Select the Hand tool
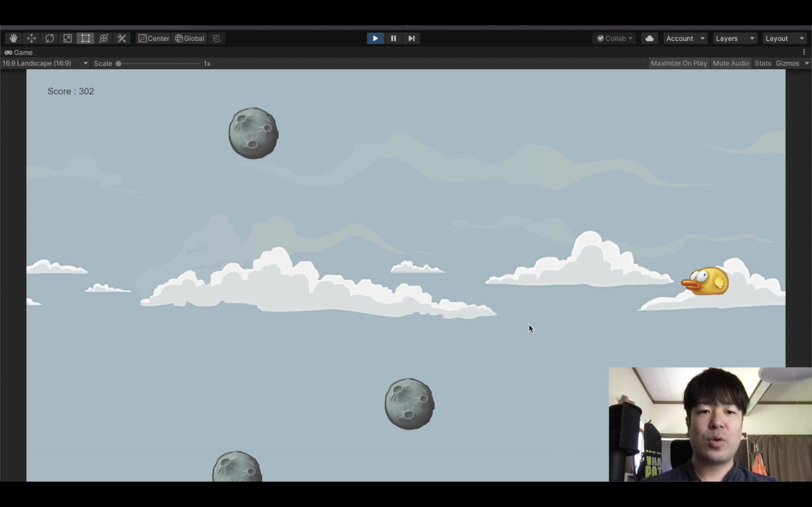 tap(14, 38)
